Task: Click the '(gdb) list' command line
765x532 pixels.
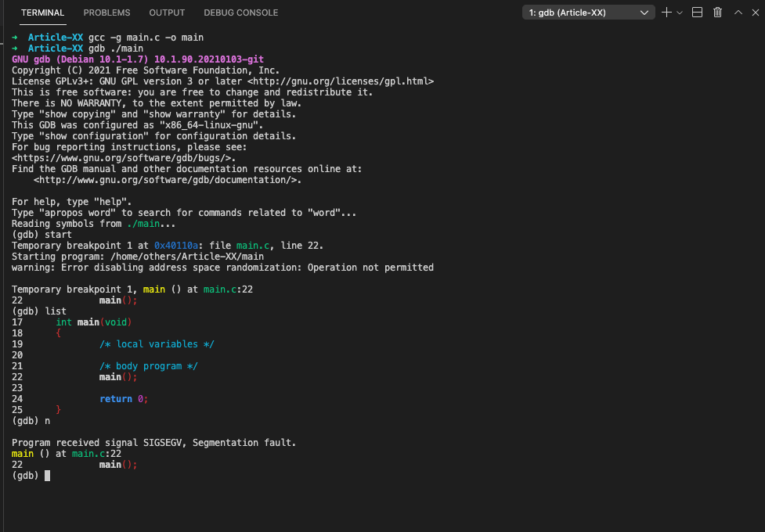Action: [39, 311]
